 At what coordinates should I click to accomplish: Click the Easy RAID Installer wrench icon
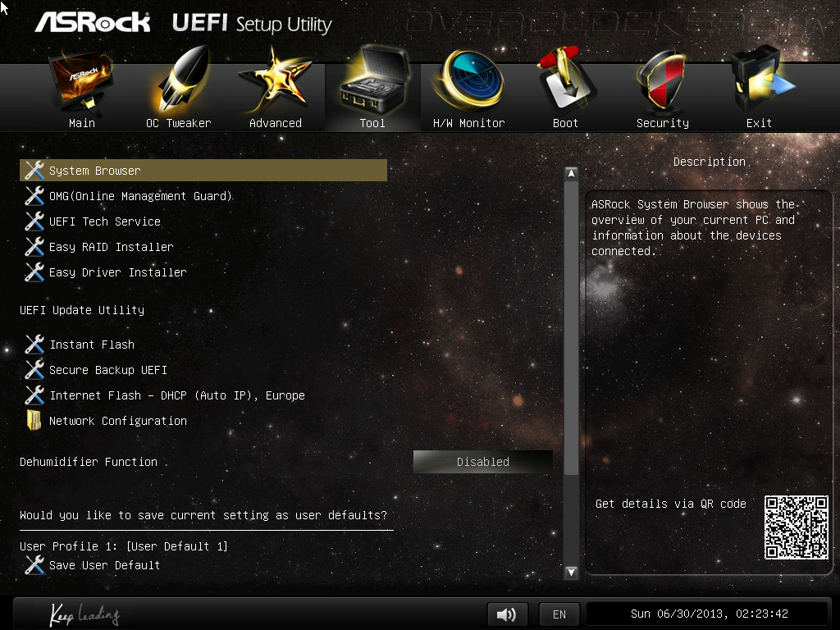tap(34, 247)
